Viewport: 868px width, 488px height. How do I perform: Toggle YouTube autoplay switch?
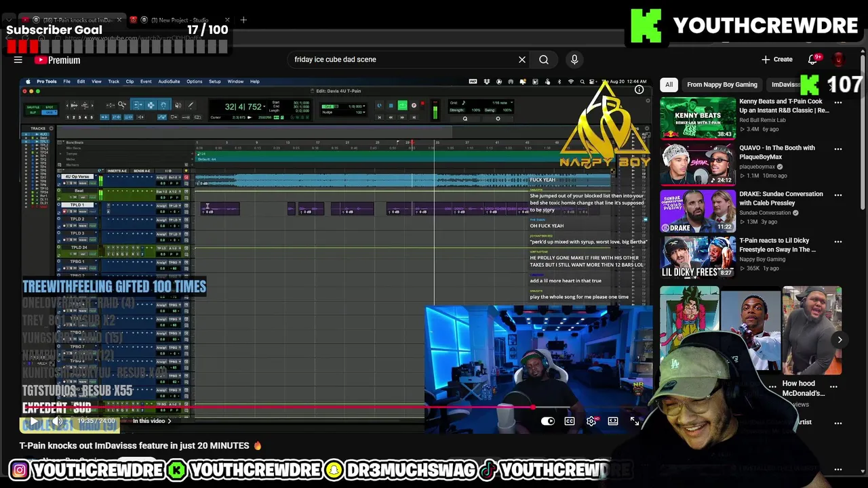tap(548, 421)
